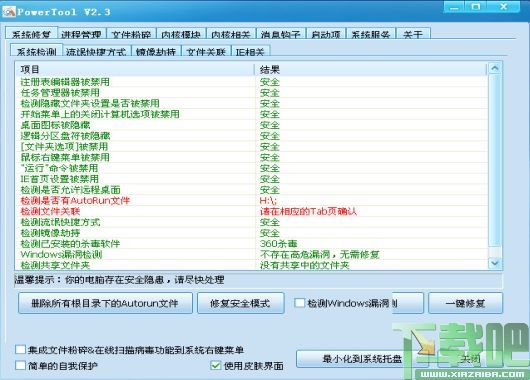This screenshot has height=380, width=530.
Task: Click scroll down arrow in results list
Action: (495, 263)
